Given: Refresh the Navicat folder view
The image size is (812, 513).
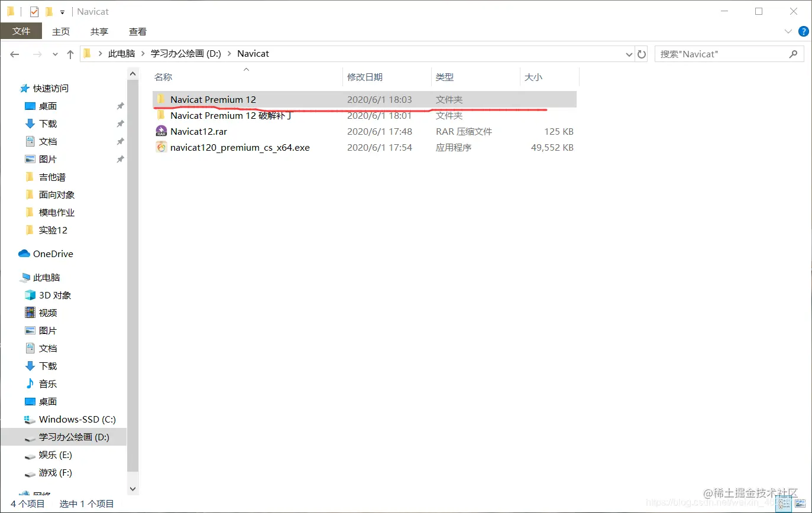Looking at the screenshot, I should 642,54.
